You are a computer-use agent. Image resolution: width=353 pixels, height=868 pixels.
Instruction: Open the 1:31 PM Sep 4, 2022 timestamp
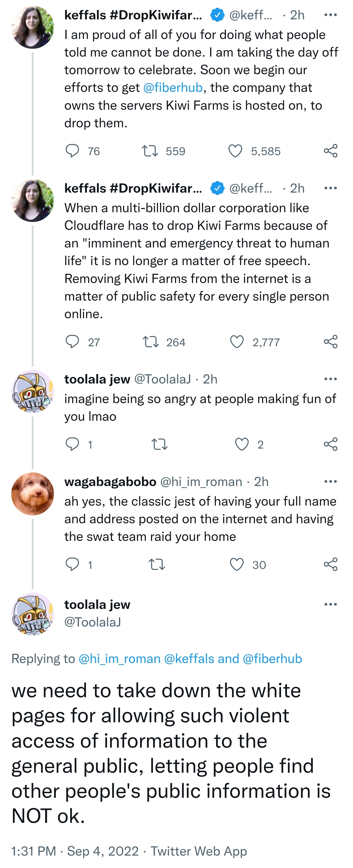pos(75,851)
